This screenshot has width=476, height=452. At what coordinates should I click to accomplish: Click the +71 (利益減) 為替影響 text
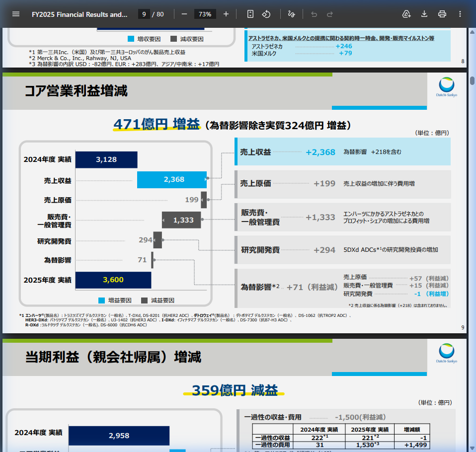tap(312, 287)
